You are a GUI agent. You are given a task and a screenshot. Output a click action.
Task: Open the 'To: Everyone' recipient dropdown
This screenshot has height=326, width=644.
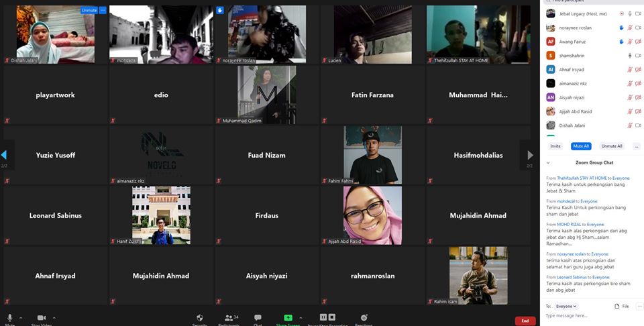[x=566, y=306]
